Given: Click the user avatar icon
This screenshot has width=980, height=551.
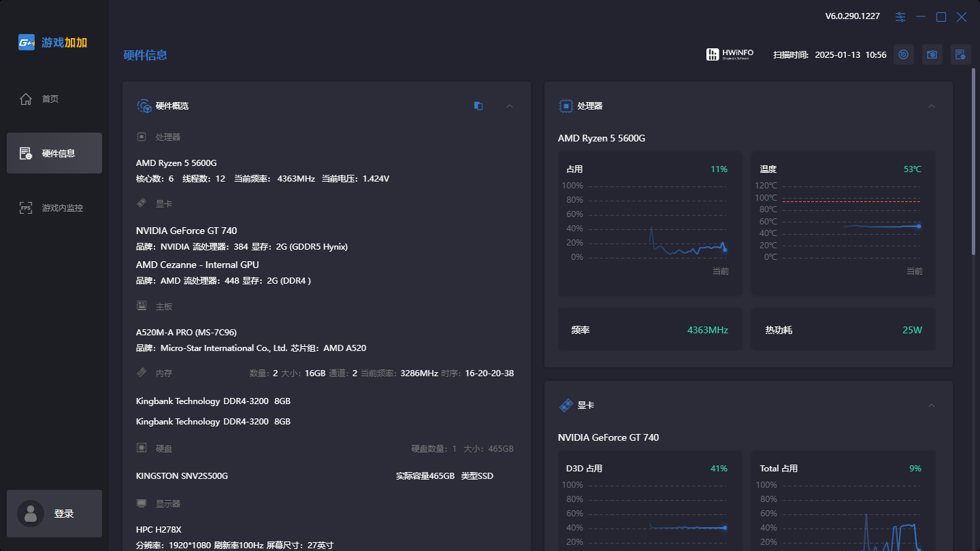Looking at the screenshot, I should [x=30, y=514].
